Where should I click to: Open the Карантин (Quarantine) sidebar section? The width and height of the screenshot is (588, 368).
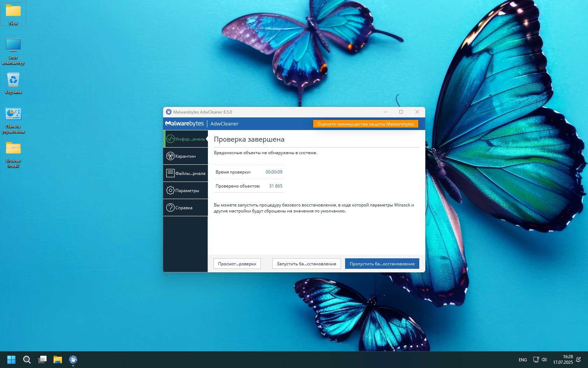185,156
